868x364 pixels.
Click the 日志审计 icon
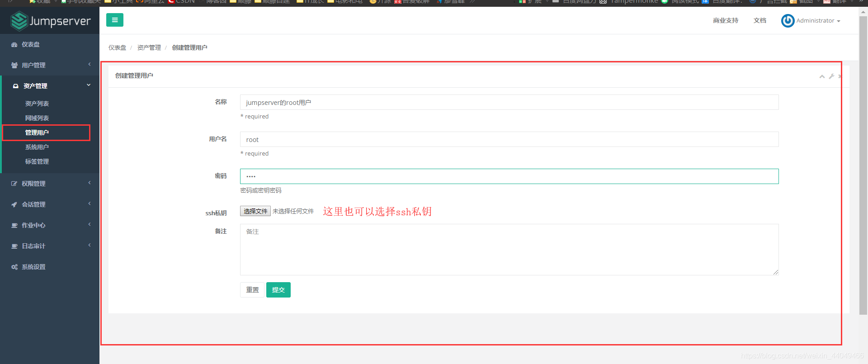(x=14, y=246)
